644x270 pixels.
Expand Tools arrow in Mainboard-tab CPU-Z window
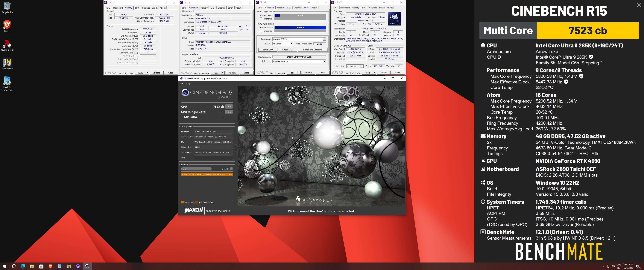click(223, 73)
